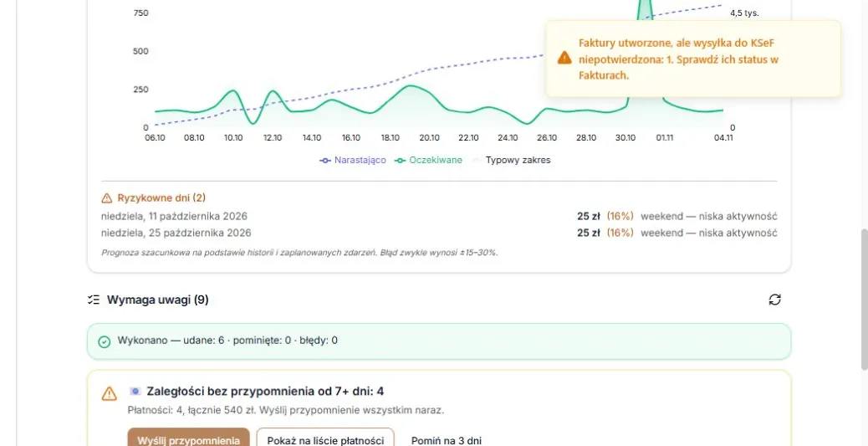Click the chart x-axis label 30.10
868x446 pixels.
tap(625, 138)
